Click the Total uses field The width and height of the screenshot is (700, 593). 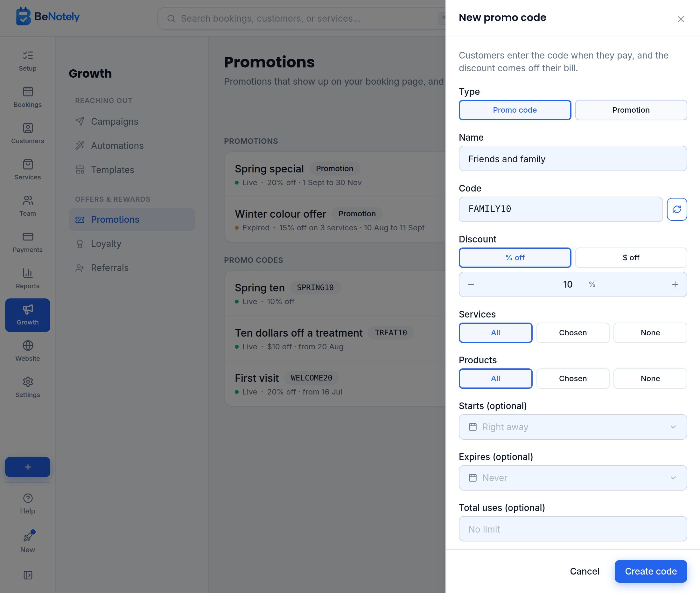[573, 529]
